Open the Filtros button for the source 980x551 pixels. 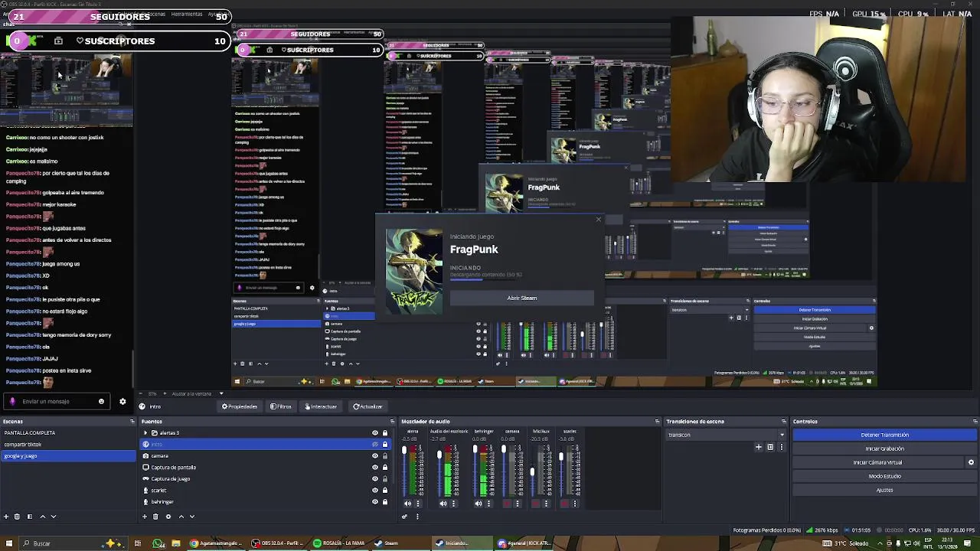[x=281, y=406]
